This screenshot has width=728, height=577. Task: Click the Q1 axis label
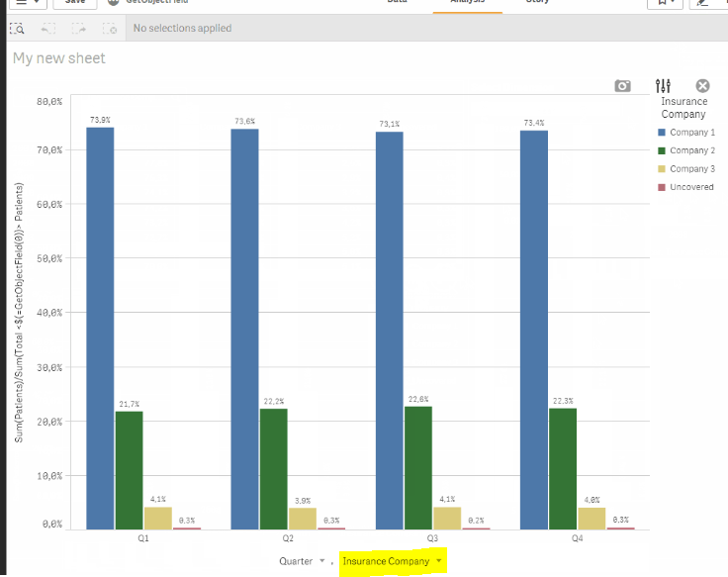143,538
